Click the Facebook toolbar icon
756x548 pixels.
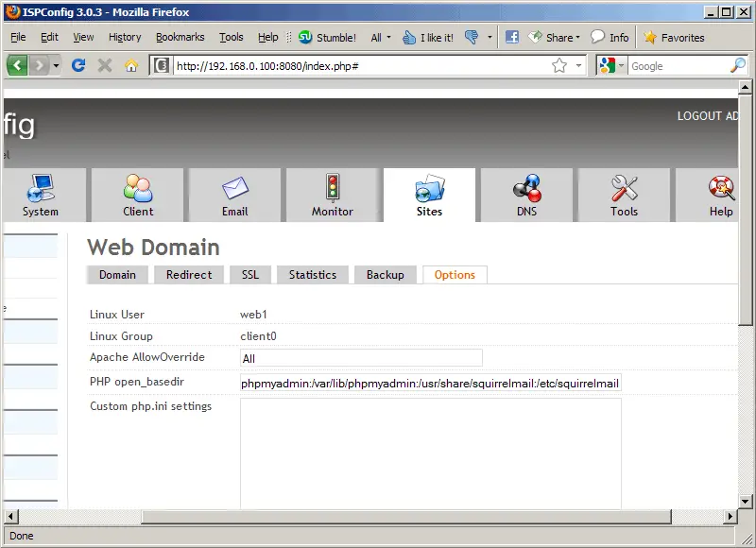(x=512, y=37)
